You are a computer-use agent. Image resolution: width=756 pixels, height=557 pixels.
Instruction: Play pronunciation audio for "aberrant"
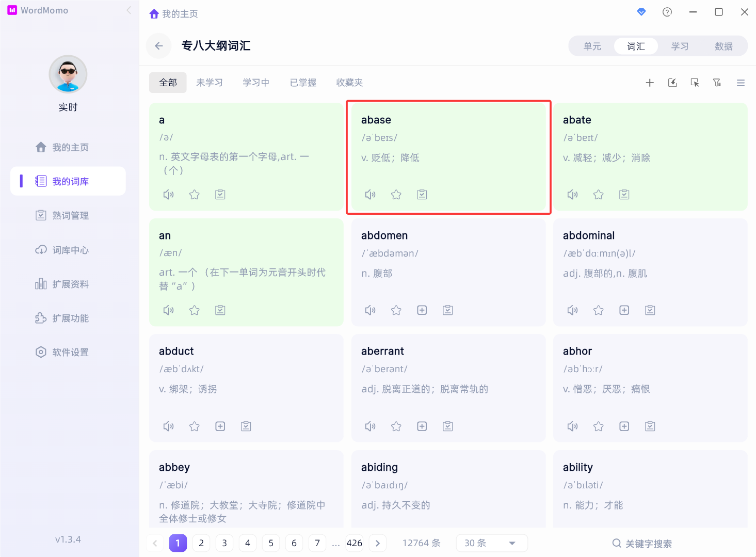tap(370, 426)
